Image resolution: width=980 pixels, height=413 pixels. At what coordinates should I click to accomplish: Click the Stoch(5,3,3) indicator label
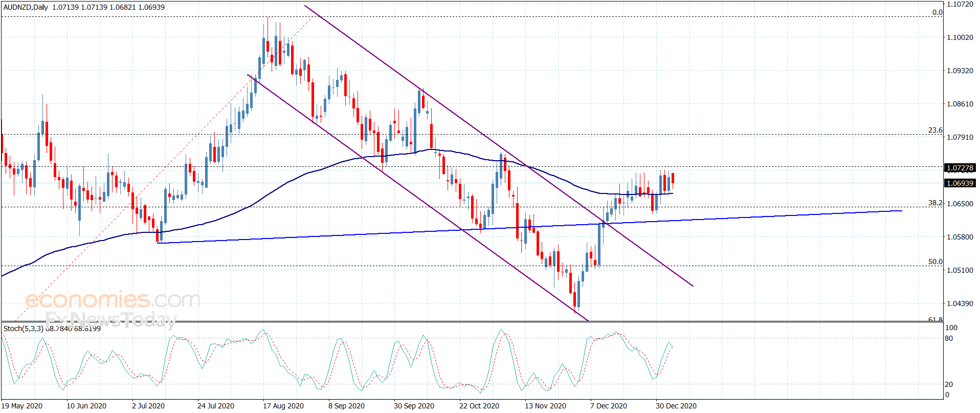pos(23,329)
